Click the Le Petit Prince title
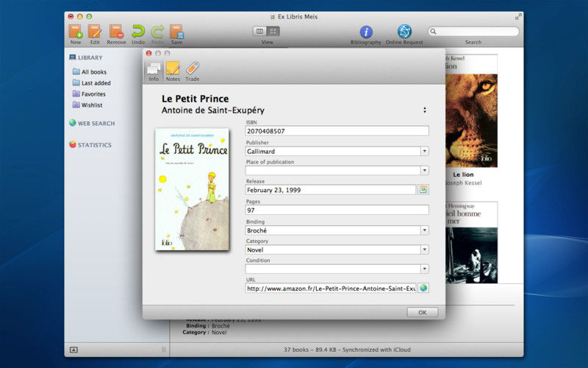 [x=195, y=99]
